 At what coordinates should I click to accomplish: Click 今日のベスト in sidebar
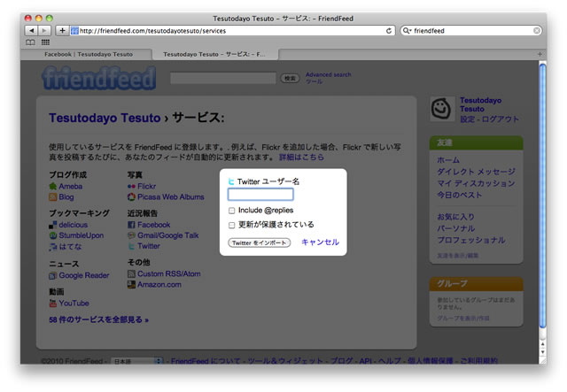[460, 195]
